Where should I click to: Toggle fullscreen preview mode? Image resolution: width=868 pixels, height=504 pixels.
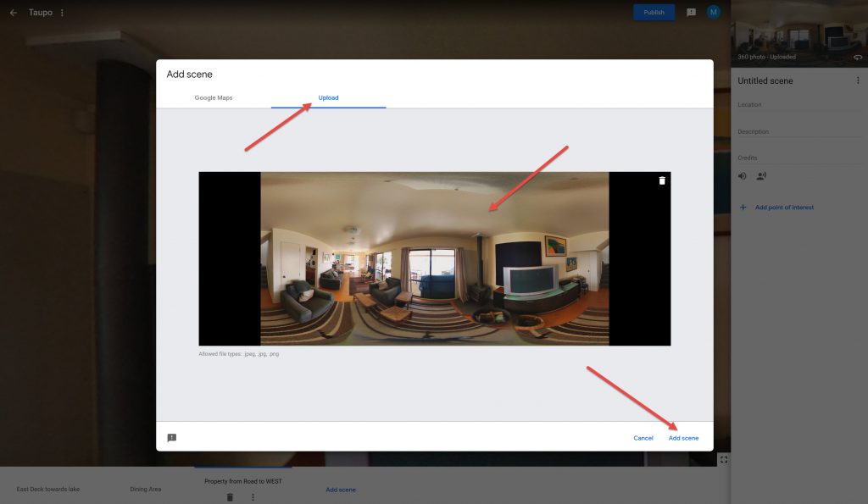(723, 459)
